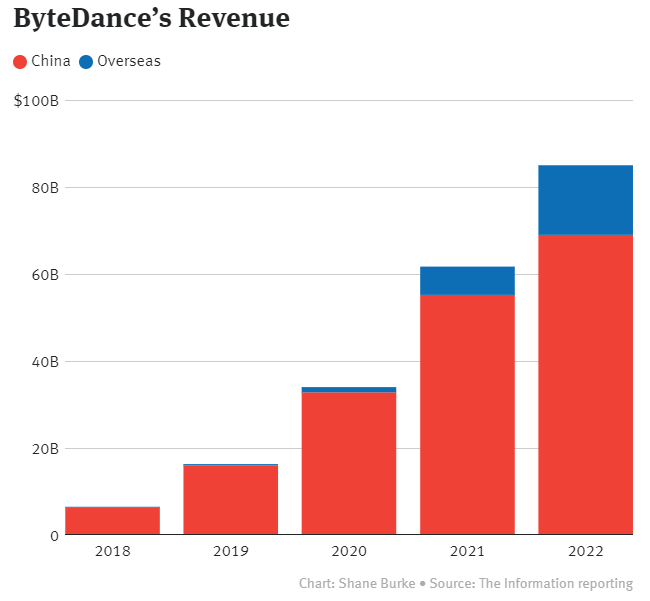Click the 20B y-axis label

[x=45, y=449]
